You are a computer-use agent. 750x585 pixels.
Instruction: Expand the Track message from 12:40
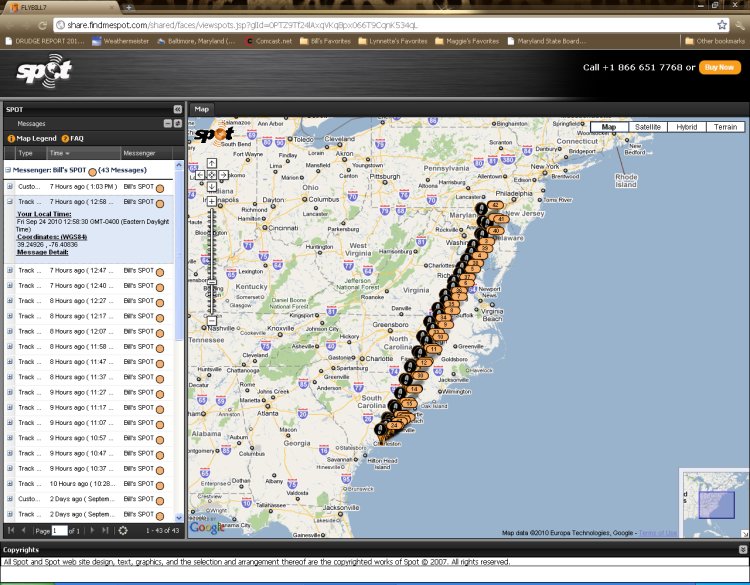coord(10,286)
